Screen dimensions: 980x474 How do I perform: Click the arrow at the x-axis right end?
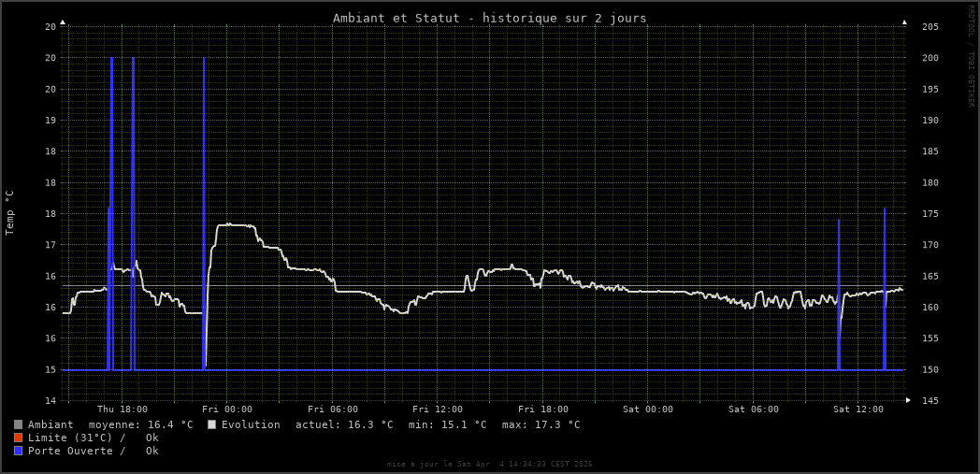pyautogui.click(x=908, y=400)
